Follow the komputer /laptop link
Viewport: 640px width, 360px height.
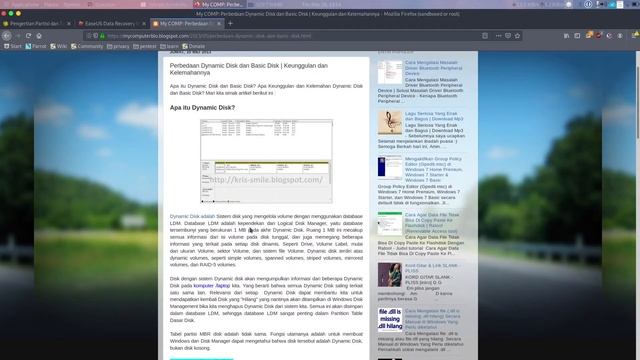pos(212,286)
